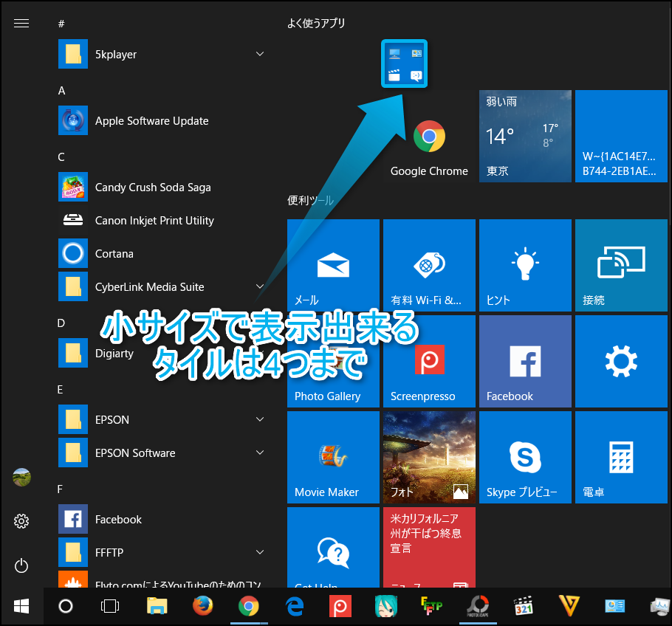The width and height of the screenshot is (672, 626).
Task: Expand the FFFTP folder chevron
Action: pos(260,552)
